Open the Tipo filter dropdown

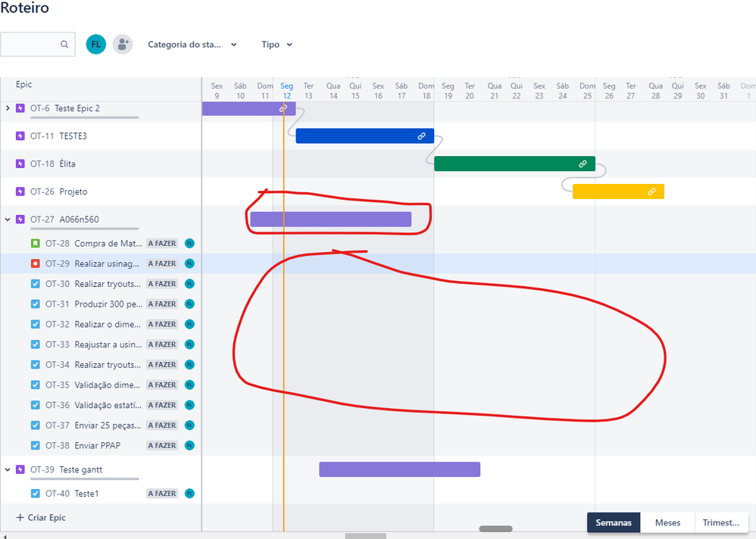click(x=276, y=44)
